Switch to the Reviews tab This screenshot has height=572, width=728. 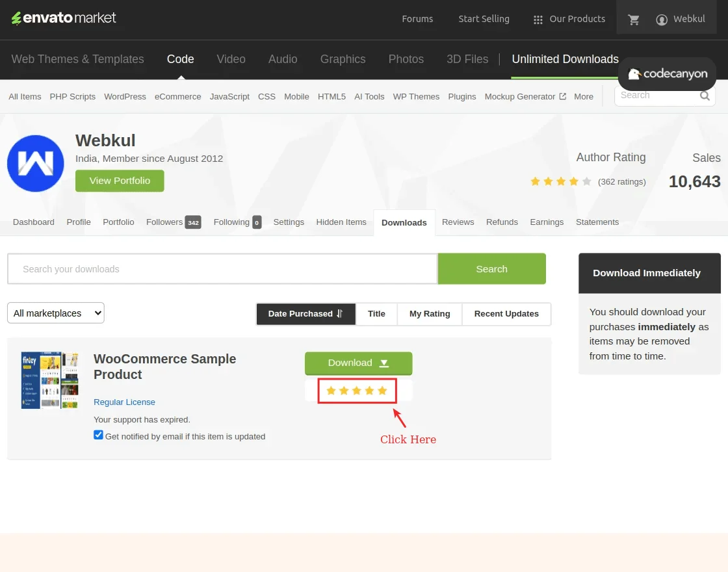[x=458, y=222]
